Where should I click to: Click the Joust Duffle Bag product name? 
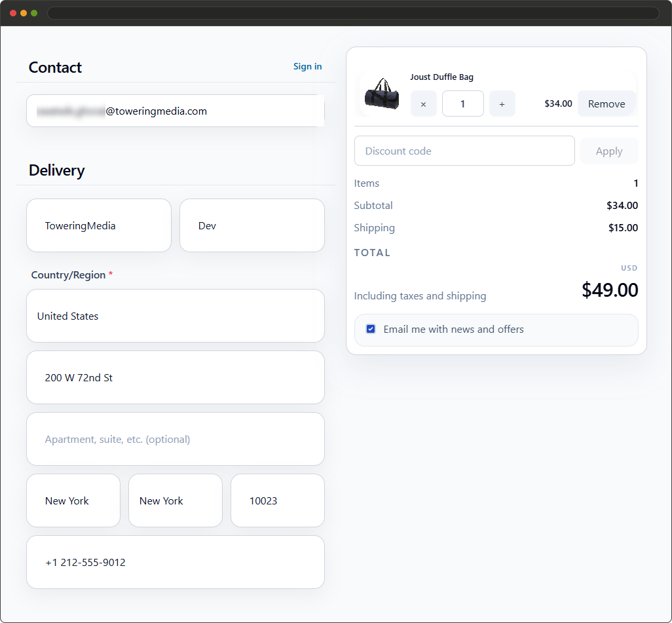[441, 77]
